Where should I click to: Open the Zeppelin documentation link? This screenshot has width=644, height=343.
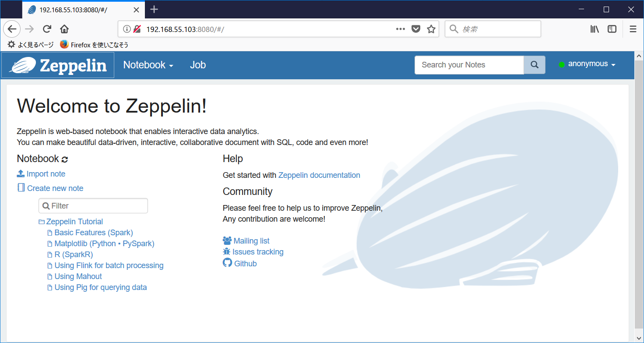[x=319, y=175]
